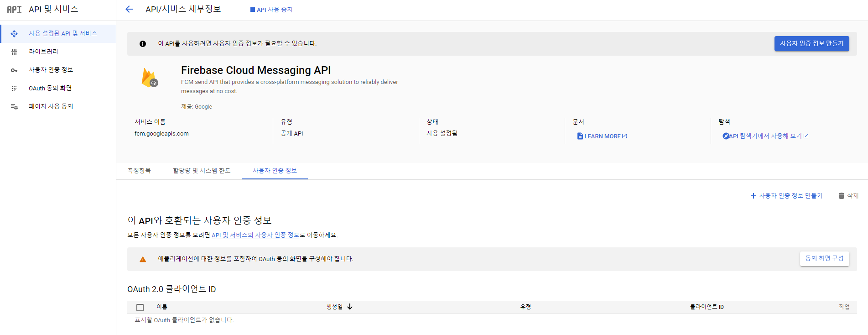Click the back arrow icon
Image resolution: width=868 pixels, height=335 pixels.
point(129,9)
